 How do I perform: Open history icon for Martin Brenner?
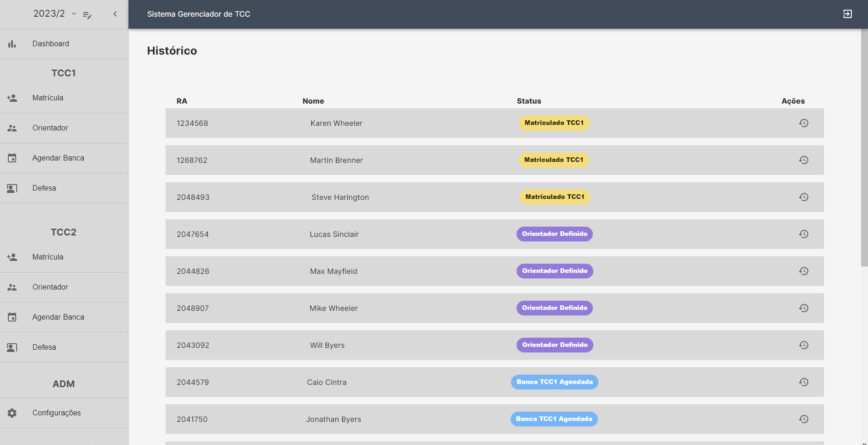[x=804, y=160]
